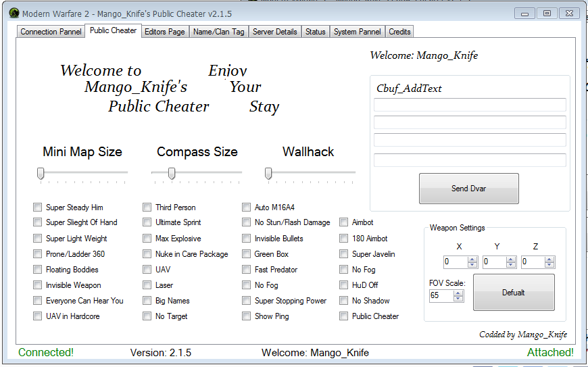This screenshot has width=588, height=367.
Task: Click the Send Dvar button
Action: coord(469,189)
